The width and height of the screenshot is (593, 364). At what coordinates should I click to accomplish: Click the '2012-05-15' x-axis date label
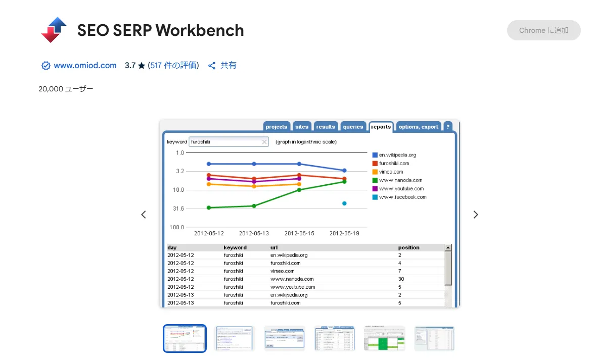[299, 233]
